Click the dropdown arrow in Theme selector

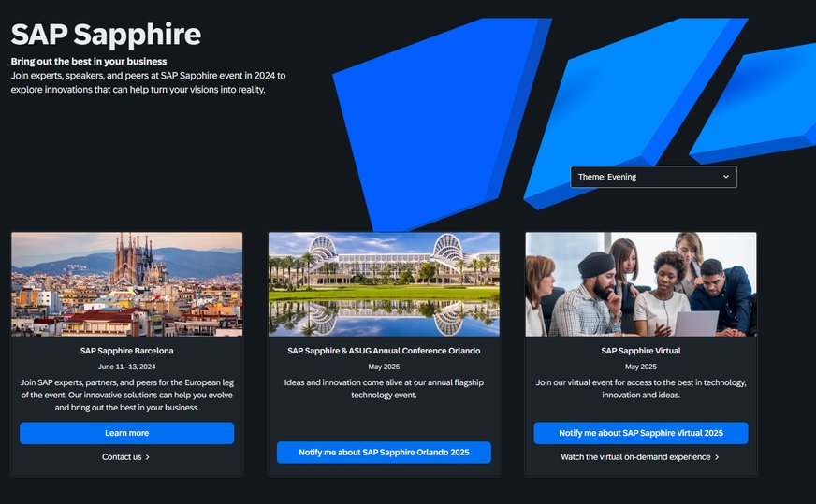(x=726, y=177)
